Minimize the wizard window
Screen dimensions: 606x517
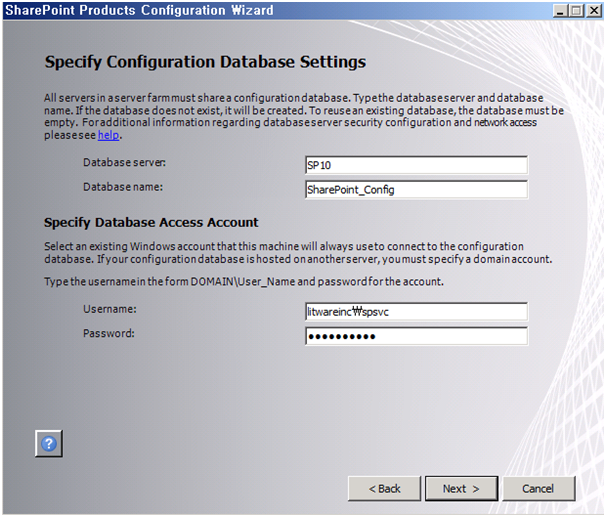[560, 10]
